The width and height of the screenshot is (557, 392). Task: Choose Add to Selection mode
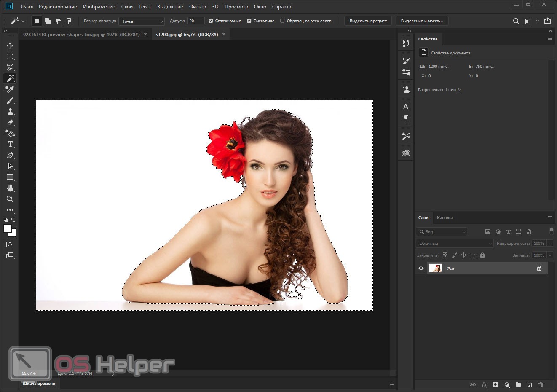coord(48,21)
